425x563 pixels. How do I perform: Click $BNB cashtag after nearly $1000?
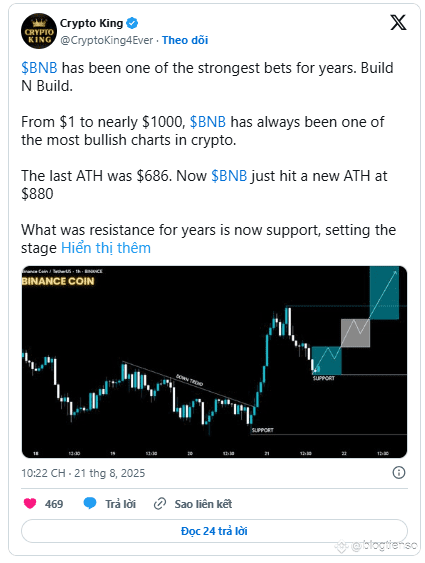(207, 122)
